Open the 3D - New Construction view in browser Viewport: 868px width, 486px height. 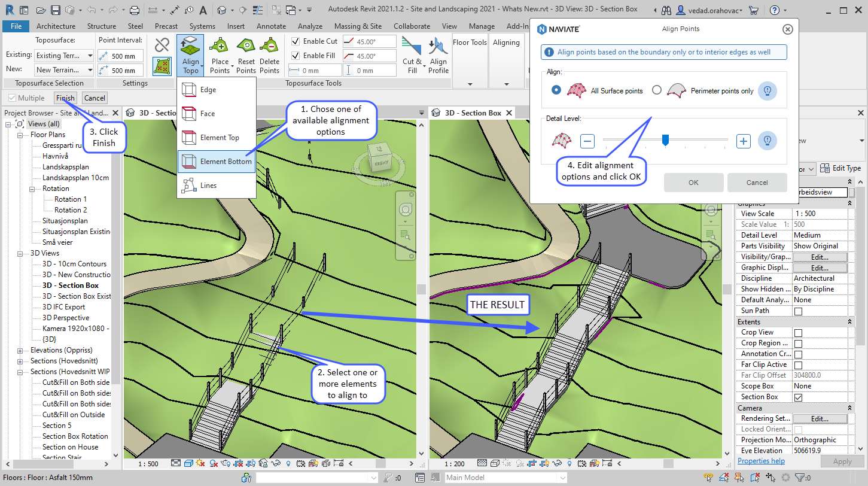pos(76,275)
